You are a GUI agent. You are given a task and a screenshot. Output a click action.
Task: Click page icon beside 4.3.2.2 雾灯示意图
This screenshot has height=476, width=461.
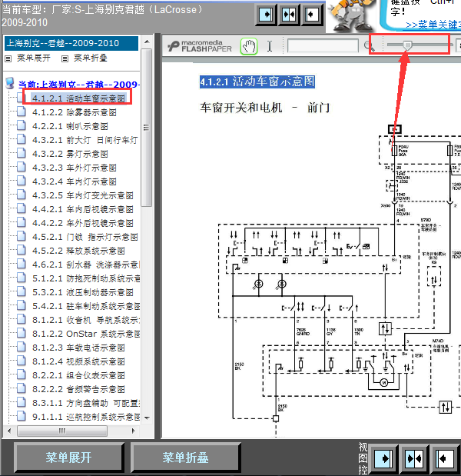coord(22,153)
